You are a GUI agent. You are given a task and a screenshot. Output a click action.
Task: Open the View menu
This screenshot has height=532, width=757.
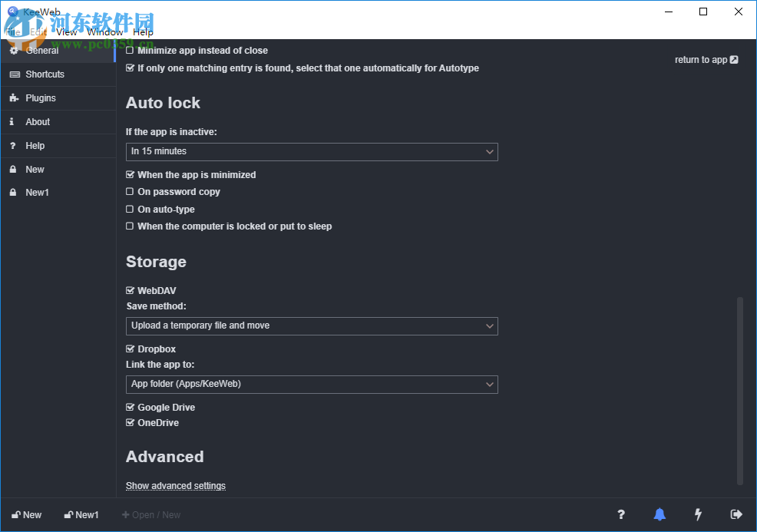66,31
